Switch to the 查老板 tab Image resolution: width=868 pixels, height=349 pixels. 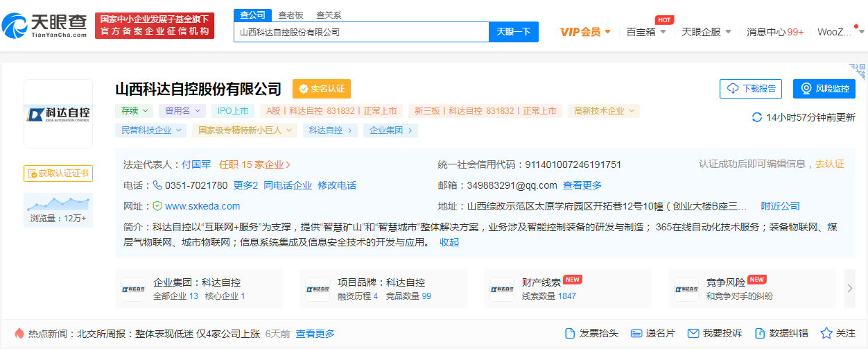point(291,15)
